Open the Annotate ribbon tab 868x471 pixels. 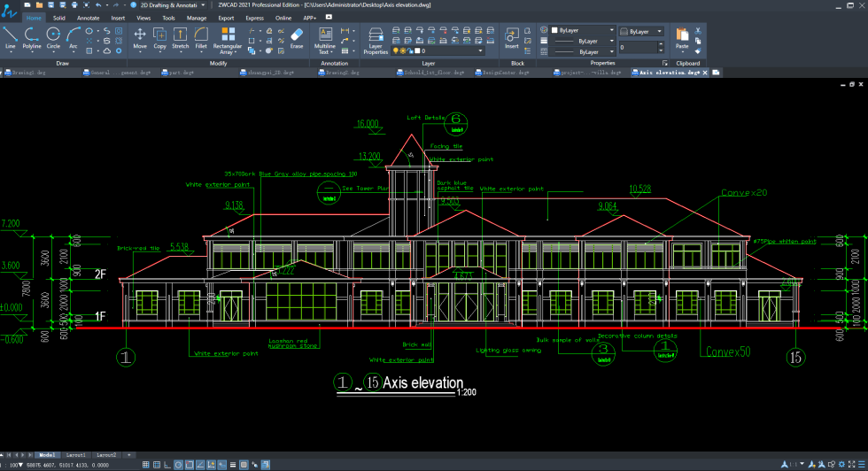[88, 18]
